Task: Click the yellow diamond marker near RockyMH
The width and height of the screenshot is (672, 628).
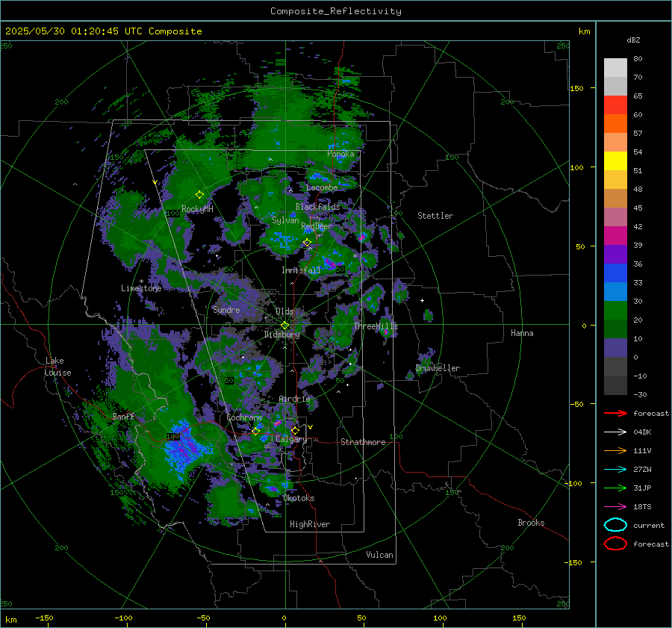Action: pyautogui.click(x=199, y=195)
